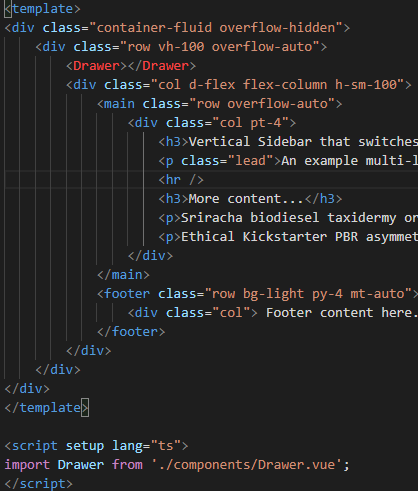Click the "Vertical Sidebar that switches" heading text
Viewport: 418px width, 491px height.
(303, 142)
